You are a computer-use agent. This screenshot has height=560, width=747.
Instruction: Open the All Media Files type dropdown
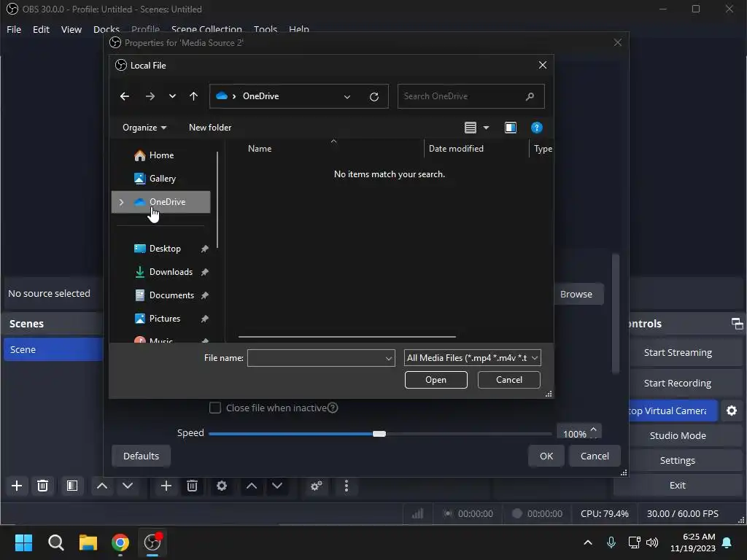(472, 358)
